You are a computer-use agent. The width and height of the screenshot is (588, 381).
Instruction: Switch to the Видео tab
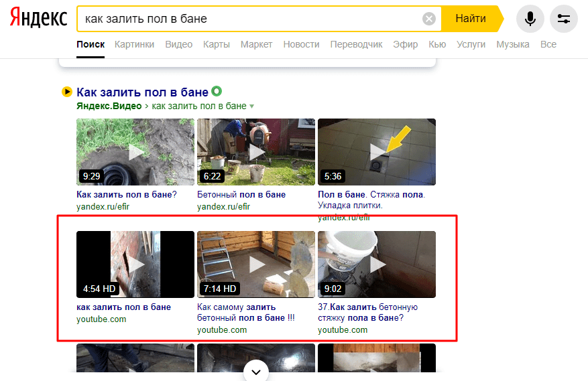coord(179,44)
